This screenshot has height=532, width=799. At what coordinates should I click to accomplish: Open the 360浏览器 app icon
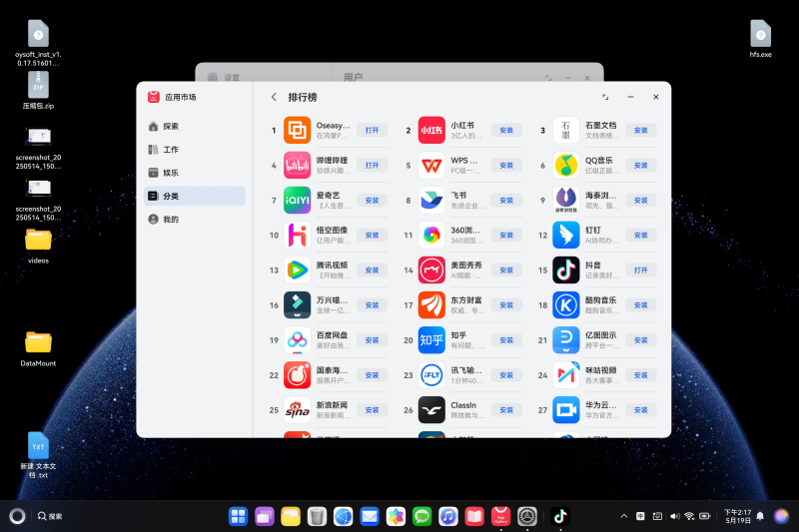[x=431, y=236]
